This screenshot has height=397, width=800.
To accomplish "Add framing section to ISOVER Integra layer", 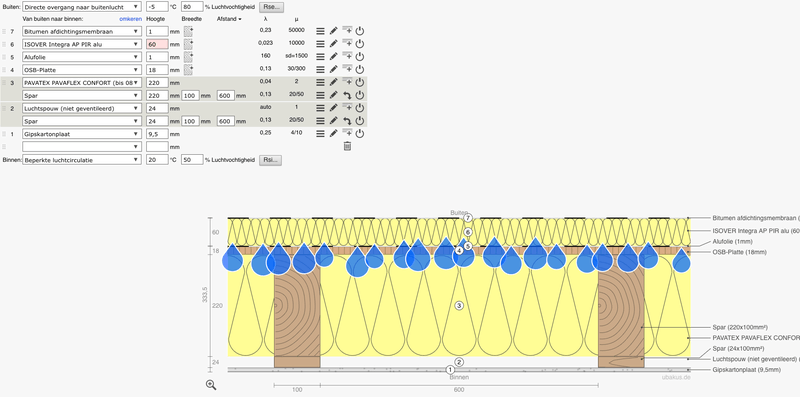I will [188, 44].
